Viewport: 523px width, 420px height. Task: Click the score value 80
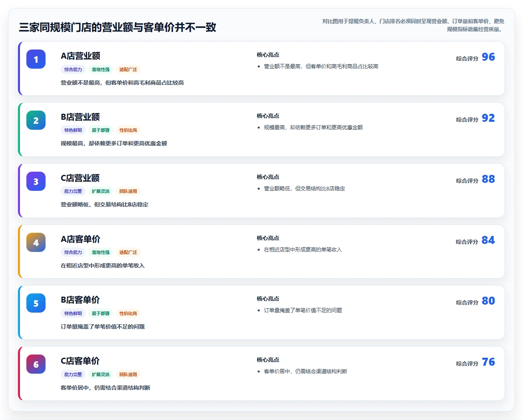[488, 301]
